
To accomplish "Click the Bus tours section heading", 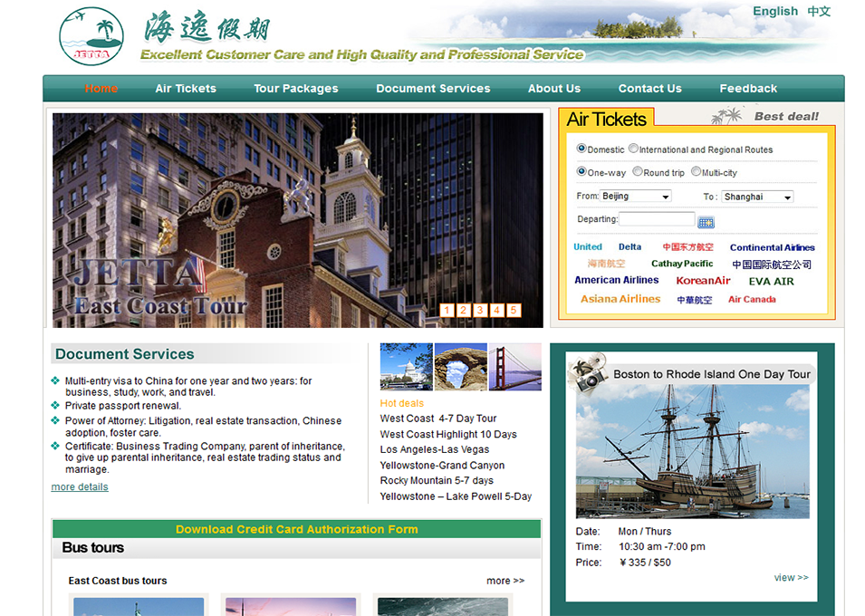I will click(x=92, y=547).
